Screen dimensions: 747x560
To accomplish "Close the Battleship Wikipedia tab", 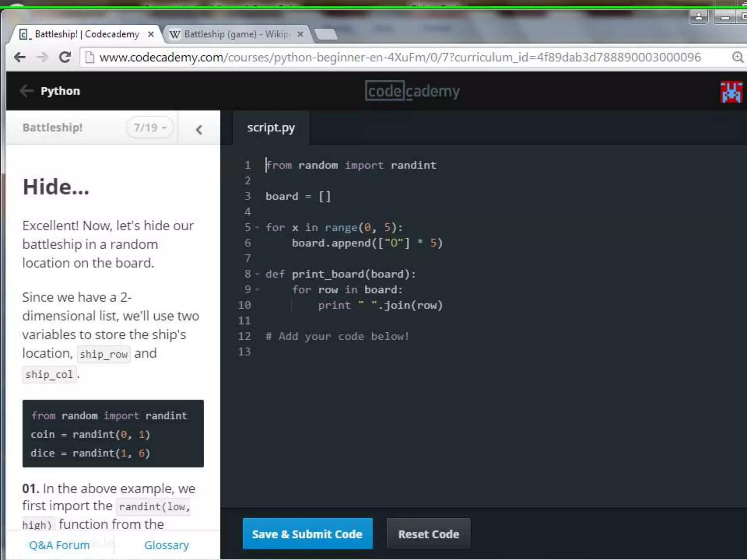I will tap(300, 34).
